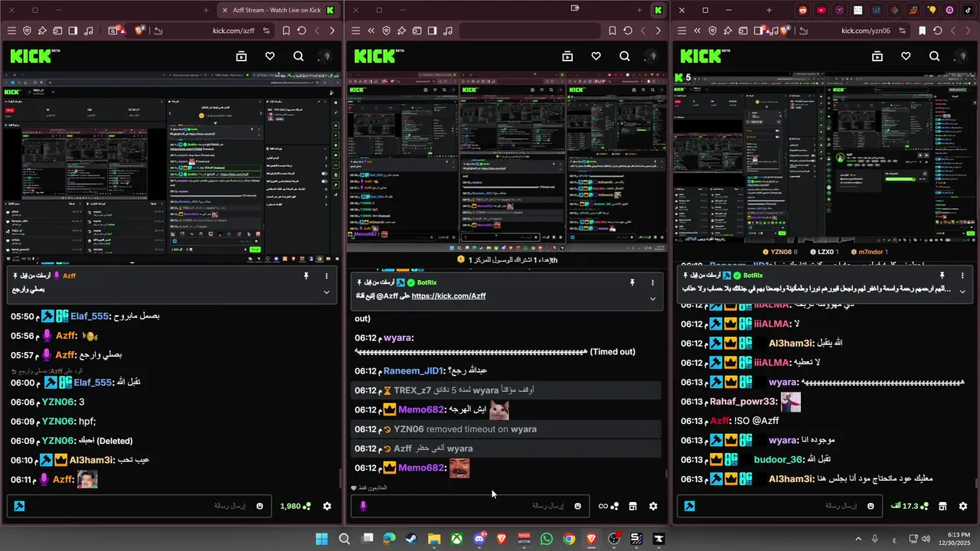The height and width of the screenshot is (551, 980).
Task: Open WhatsApp from Windows taskbar
Action: tap(546, 539)
